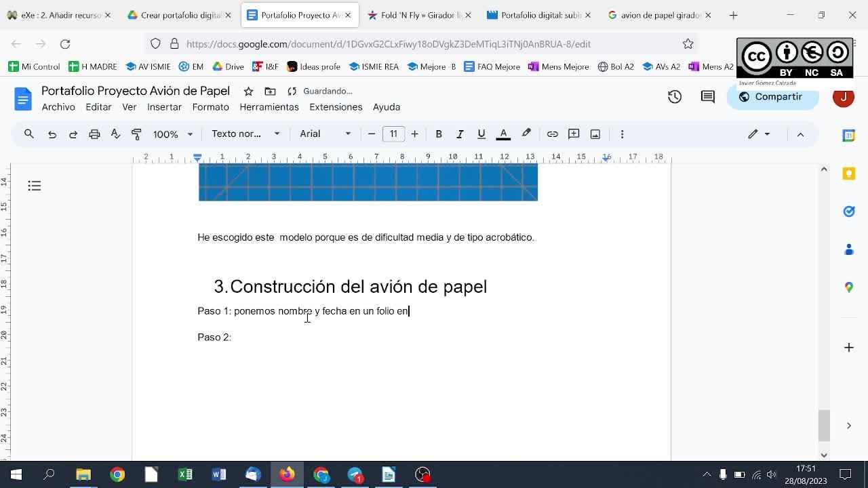The height and width of the screenshot is (488, 868).
Task: Select the Paint format tool
Action: point(136,134)
